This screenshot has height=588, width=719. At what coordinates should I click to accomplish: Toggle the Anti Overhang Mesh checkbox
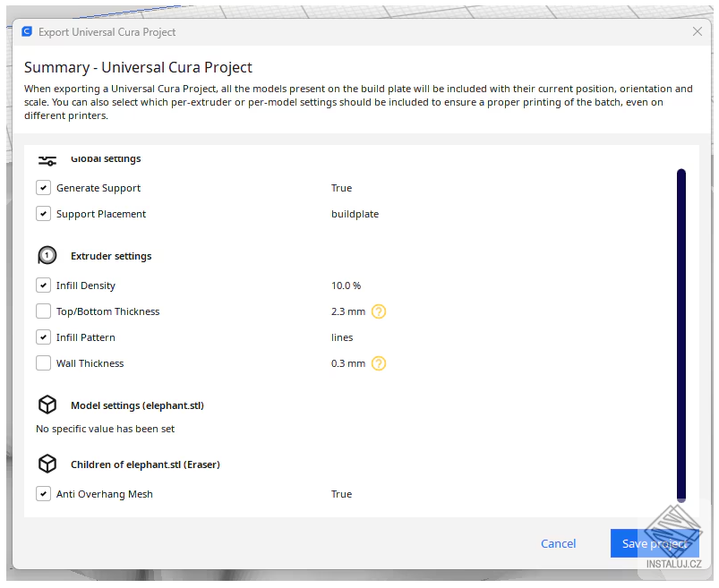(43, 494)
